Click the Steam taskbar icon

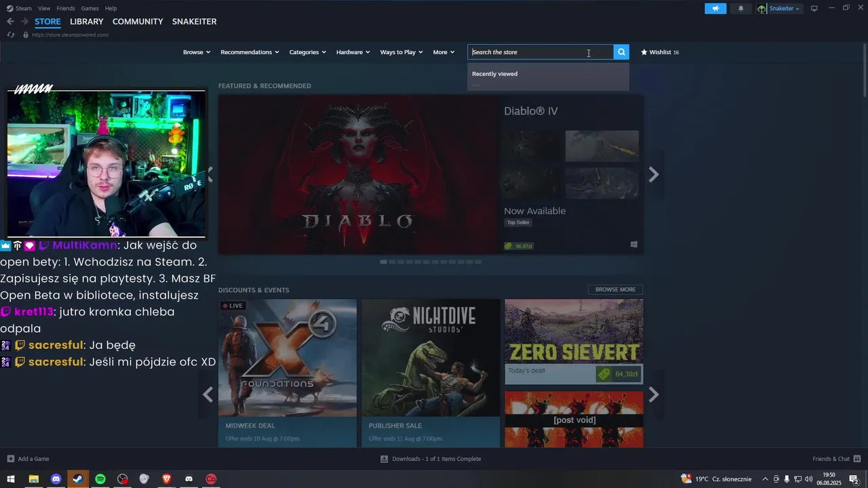[x=78, y=479]
